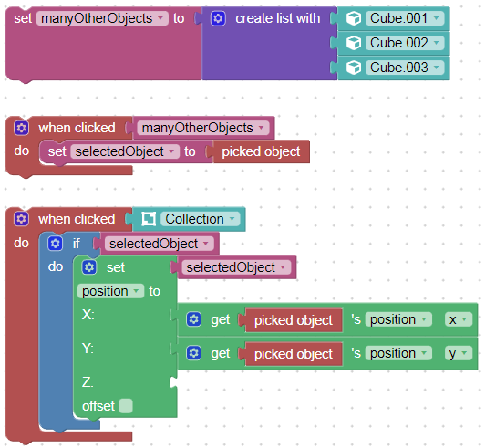The height and width of the screenshot is (448, 485).
Task: Change the y axis dropdown
Action: [x=459, y=353]
